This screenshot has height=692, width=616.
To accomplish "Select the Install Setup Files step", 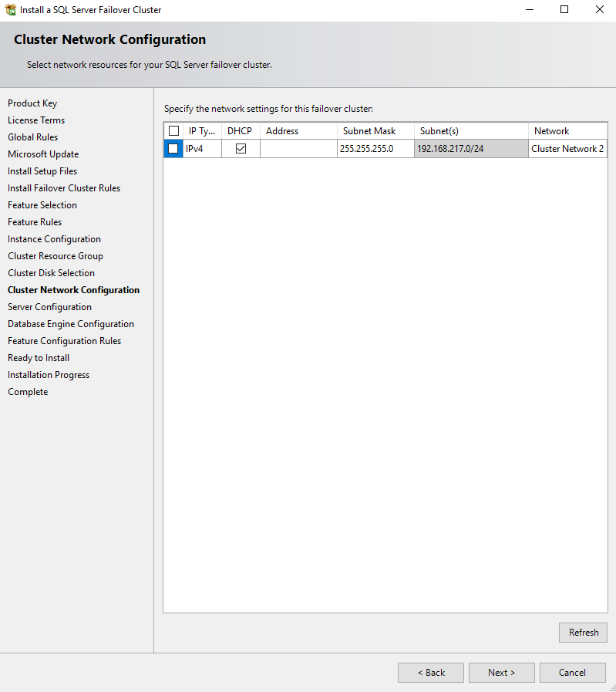I will pos(42,171).
